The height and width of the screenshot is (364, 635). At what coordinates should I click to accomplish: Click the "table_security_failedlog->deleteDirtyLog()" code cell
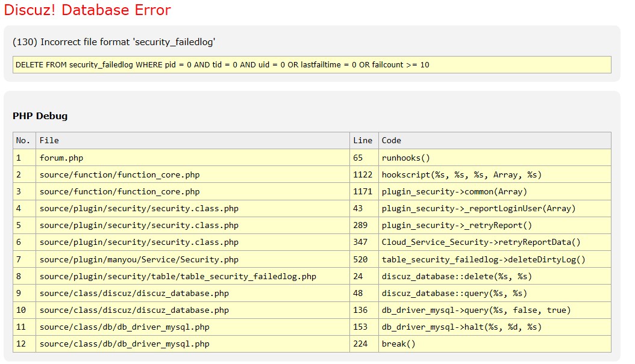tap(495, 259)
